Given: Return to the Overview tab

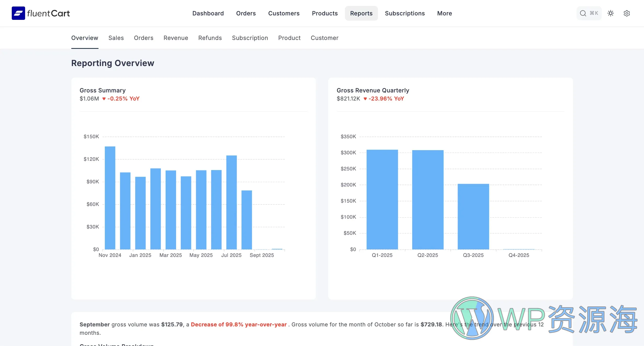Looking at the screenshot, I should (84, 38).
